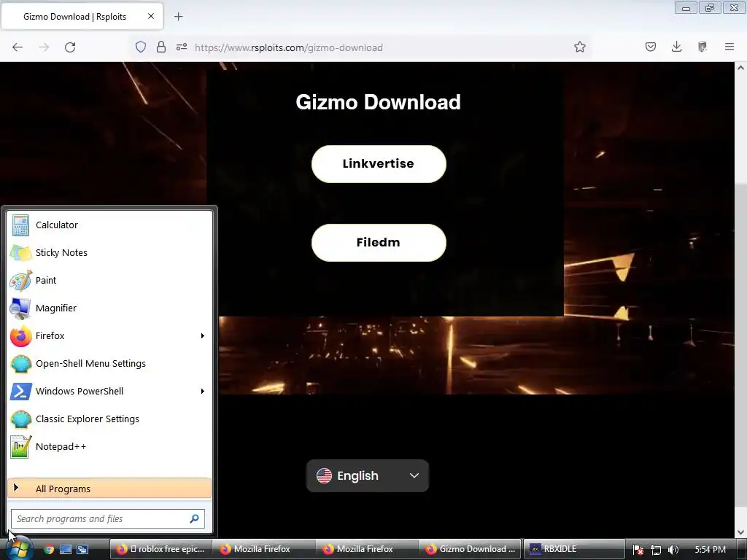747x560 pixels.
Task: Switch to the Gizmo Download taskbar window
Action: pos(471,549)
